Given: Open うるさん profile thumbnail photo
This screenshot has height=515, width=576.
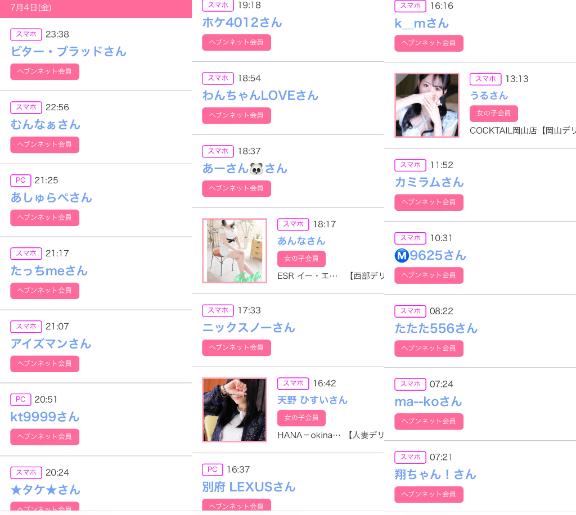Looking at the screenshot, I should 426,105.
